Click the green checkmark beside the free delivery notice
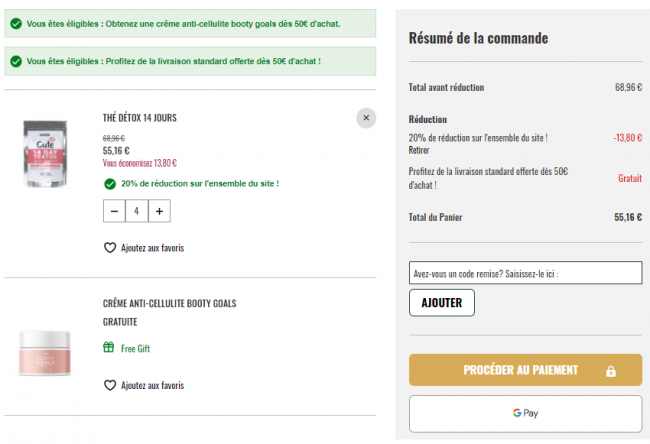This screenshot has height=444, width=650. point(16,61)
